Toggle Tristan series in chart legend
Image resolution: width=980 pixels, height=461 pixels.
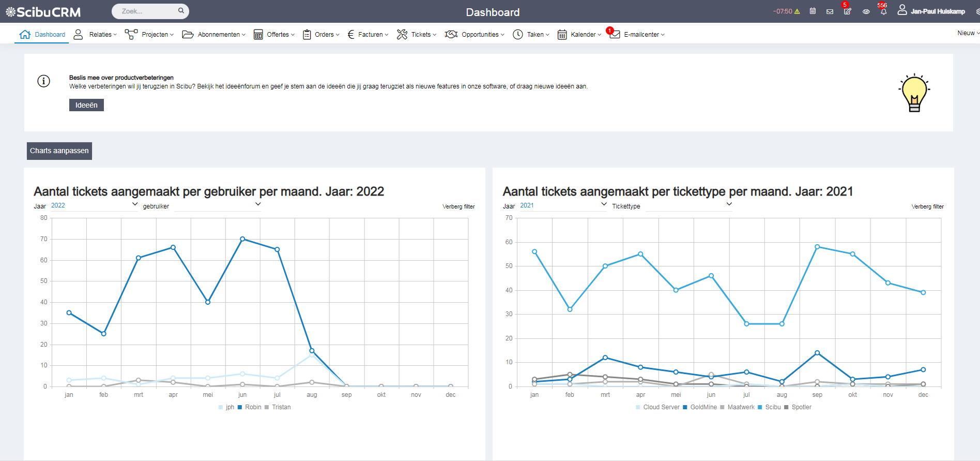click(x=278, y=407)
